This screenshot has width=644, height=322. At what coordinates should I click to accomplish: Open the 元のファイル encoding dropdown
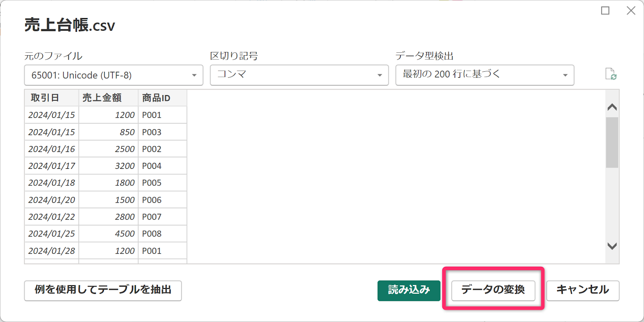click(114, 75)
